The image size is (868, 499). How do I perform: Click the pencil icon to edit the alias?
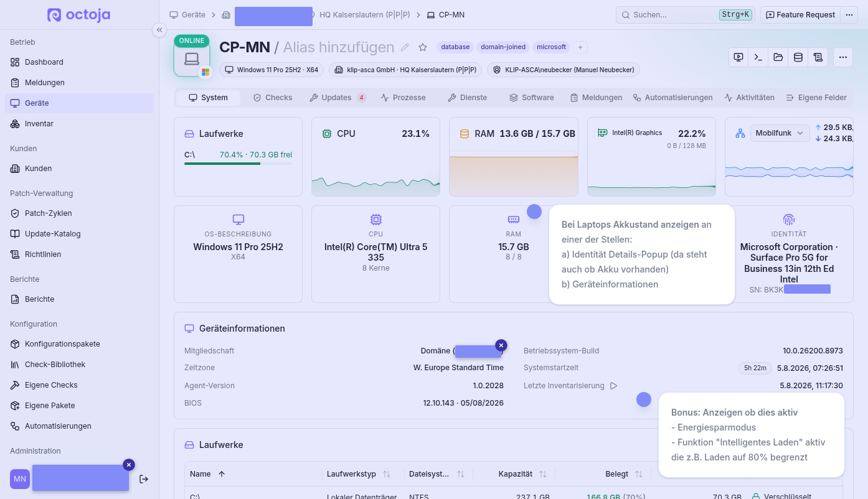coord(405,47)
